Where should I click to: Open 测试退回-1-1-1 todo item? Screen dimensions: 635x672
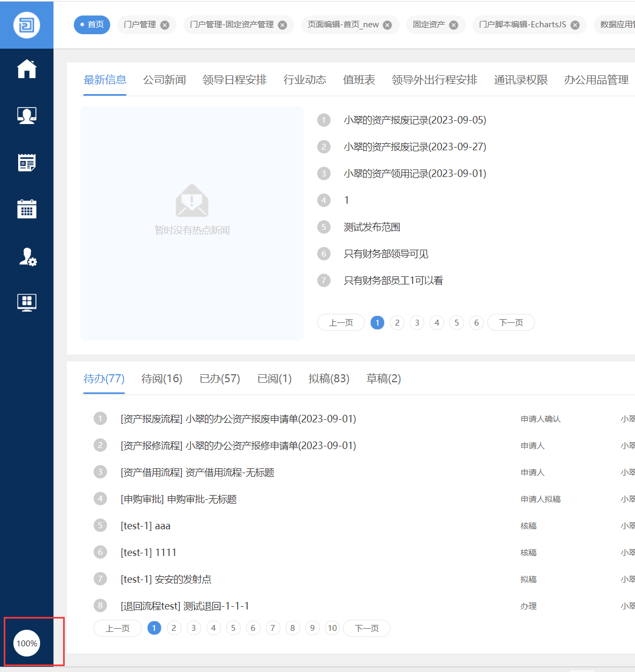185,606
